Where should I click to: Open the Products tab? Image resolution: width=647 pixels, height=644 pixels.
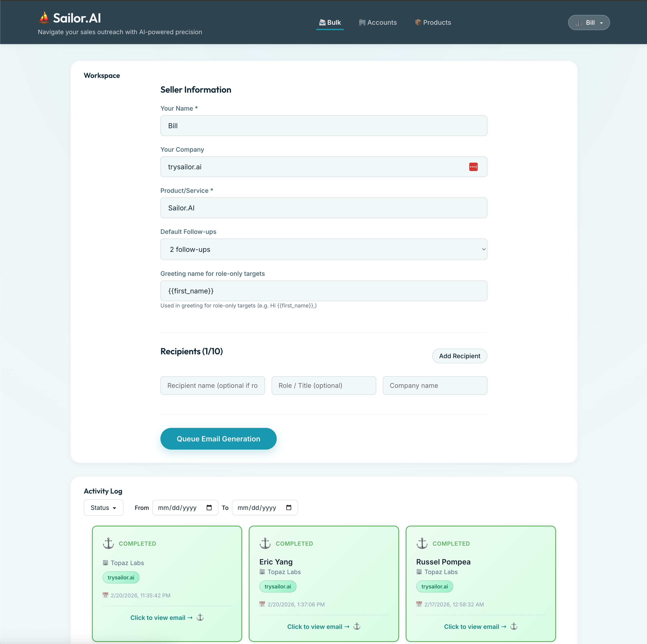coord(433,22)
